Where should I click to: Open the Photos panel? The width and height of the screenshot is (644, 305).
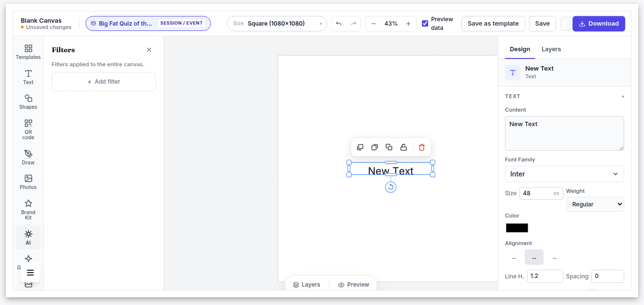click(28, 182)
